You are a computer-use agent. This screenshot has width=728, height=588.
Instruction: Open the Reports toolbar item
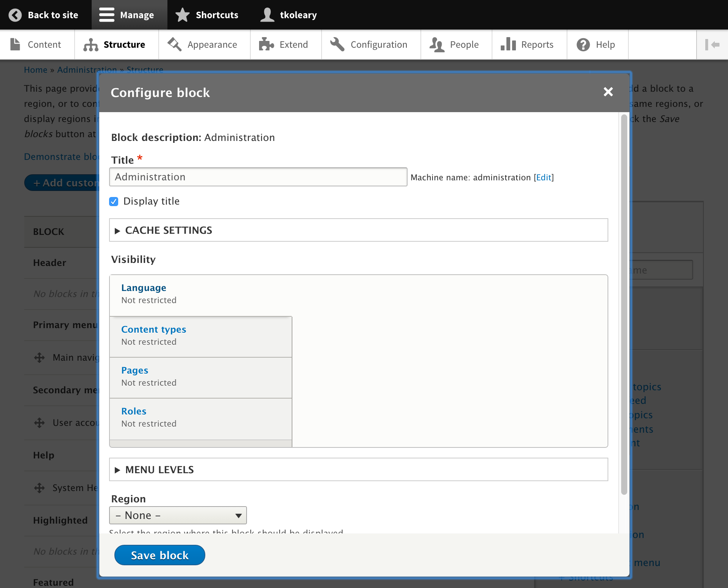tap(530, 45)
